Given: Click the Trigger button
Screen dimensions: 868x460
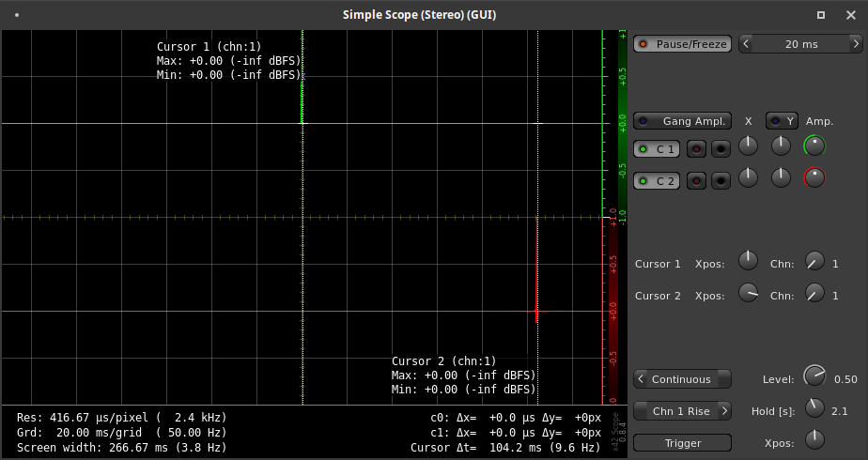Looking at the screenshot, I should (x=682, y=443).
